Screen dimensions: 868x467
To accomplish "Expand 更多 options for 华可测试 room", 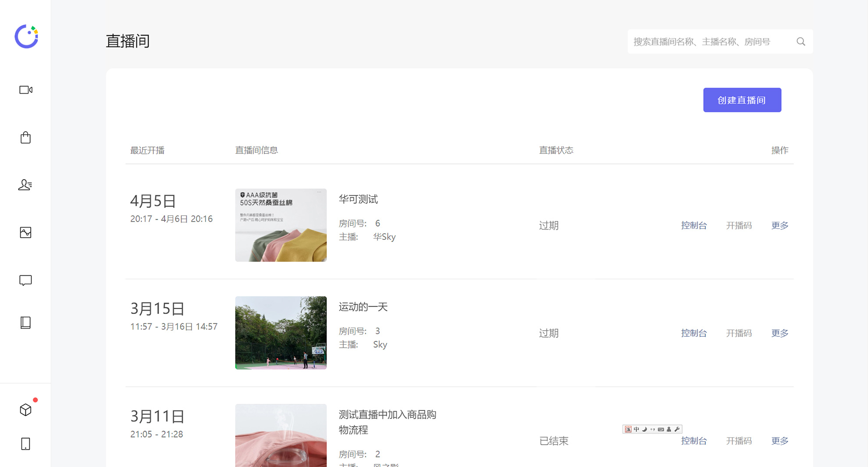I will pyautogui.click(x=779, y=225).
